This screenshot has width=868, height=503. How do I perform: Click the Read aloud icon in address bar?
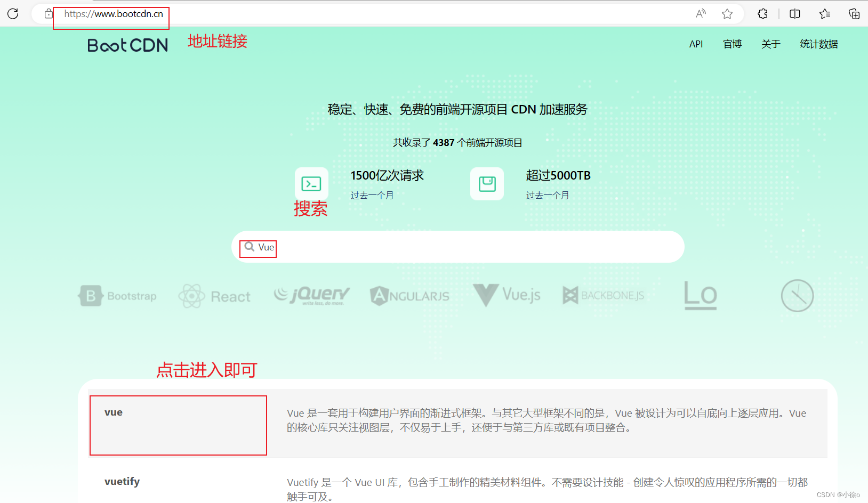pos(701,14)
